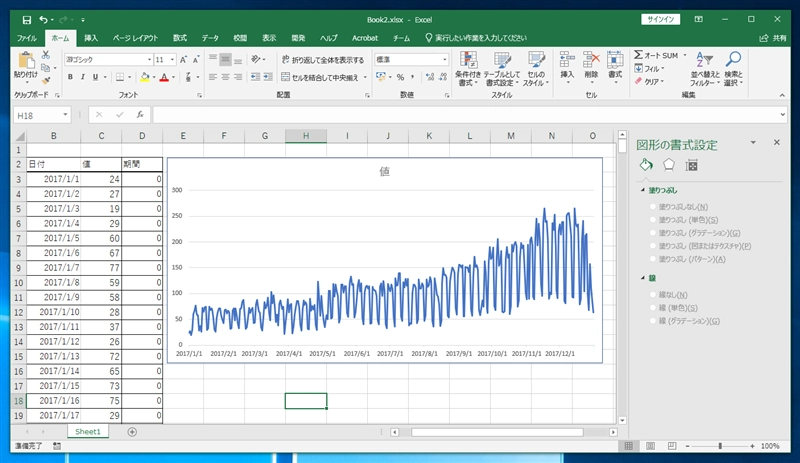The height and width of the screenshot is (463, 800).
Task: Click the Format Painter brush icon
Action: tap(46, 80)
